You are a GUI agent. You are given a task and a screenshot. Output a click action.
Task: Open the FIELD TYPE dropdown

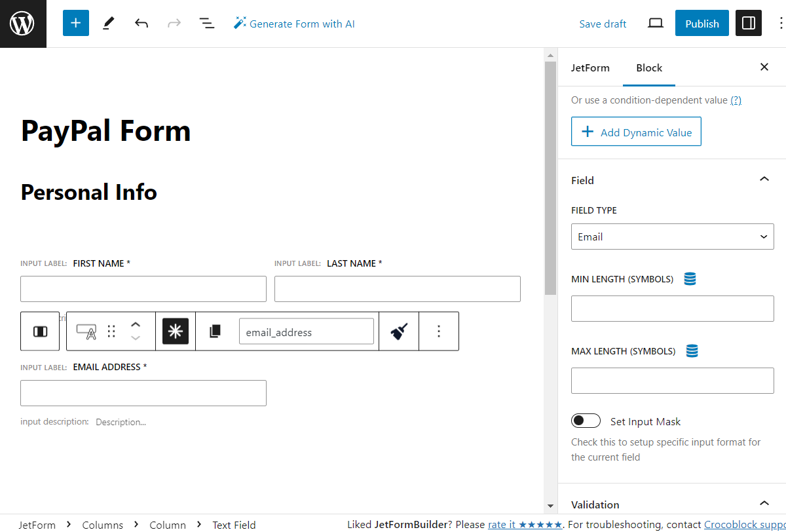[x=672, y=237]
